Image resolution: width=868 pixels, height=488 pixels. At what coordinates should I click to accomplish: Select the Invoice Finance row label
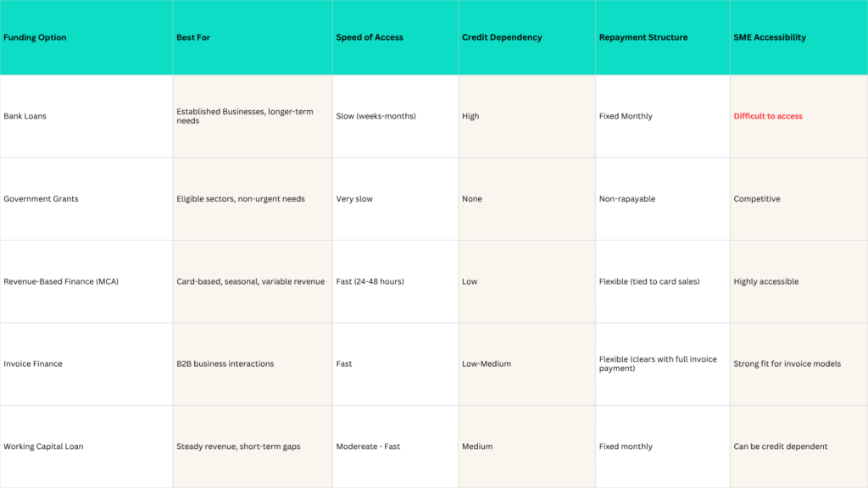coord(33,363)
